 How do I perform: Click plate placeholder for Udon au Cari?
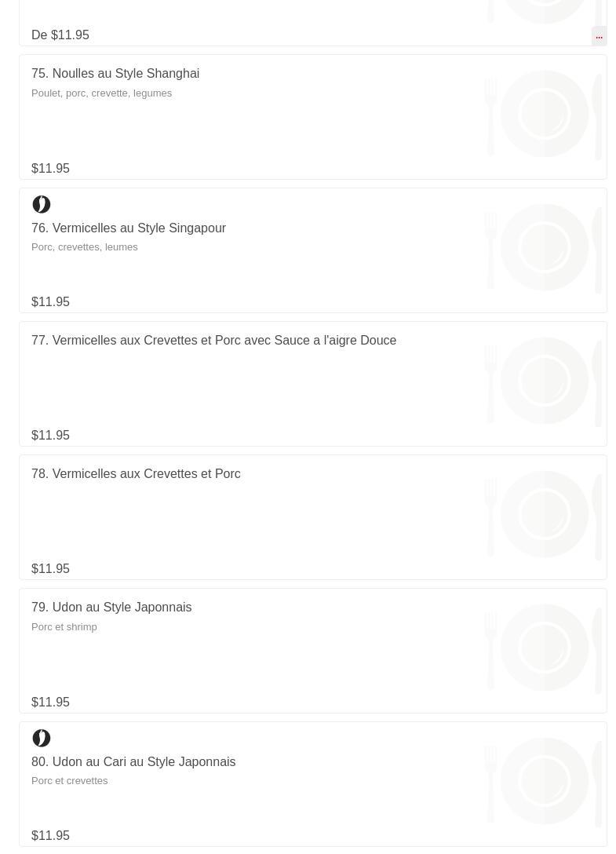(x=545, y=782)
